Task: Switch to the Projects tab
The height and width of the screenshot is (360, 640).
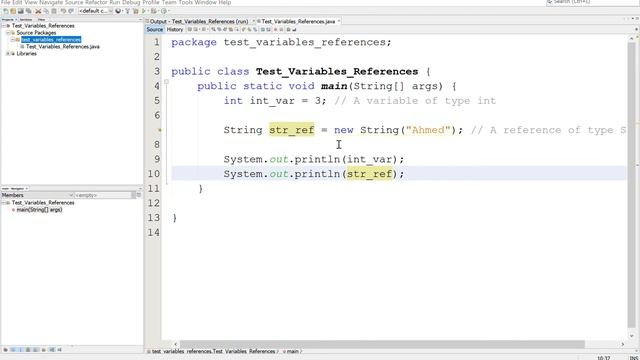Action: click(x=8, y=19)
